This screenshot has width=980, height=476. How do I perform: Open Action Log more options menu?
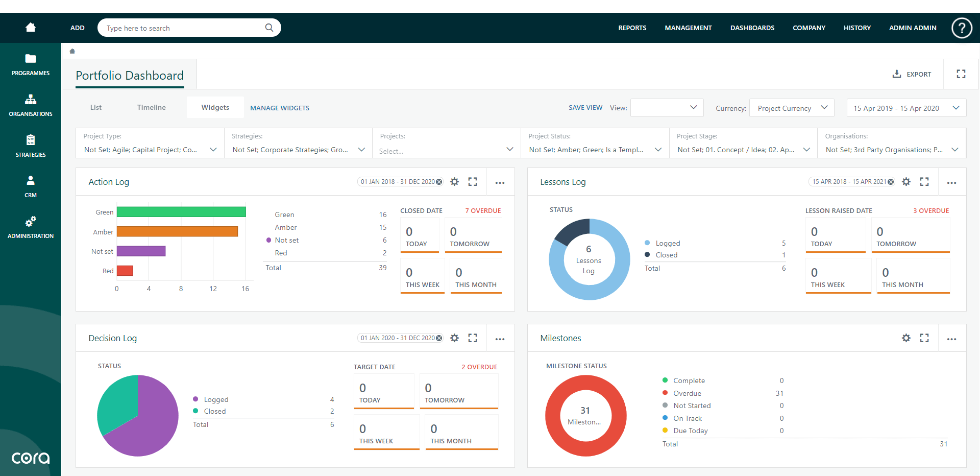[x=500, y=182]
